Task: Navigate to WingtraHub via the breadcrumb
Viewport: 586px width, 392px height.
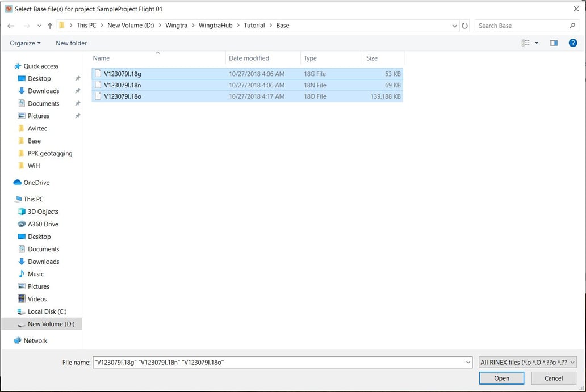Action: (215, 25)
